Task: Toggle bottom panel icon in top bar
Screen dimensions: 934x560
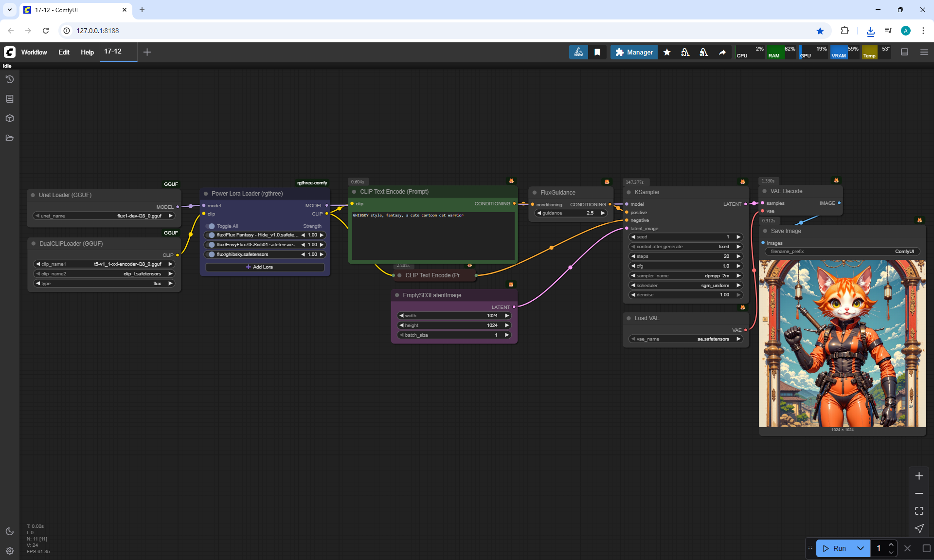Action: click(904, 52)
